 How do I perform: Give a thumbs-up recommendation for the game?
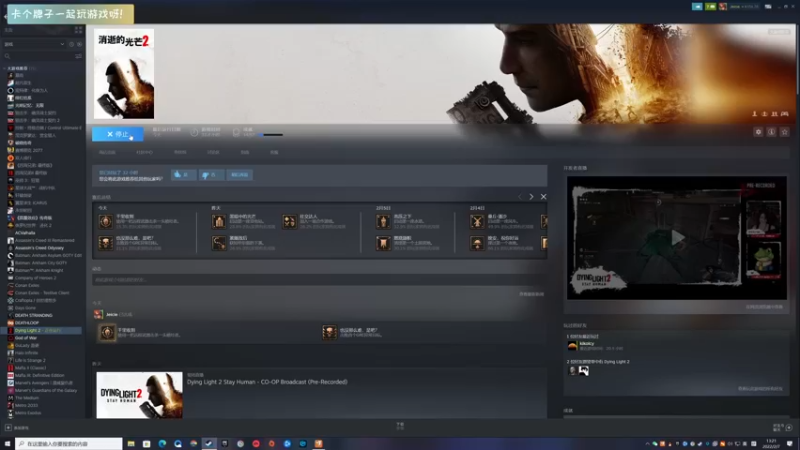coord(184,174)
